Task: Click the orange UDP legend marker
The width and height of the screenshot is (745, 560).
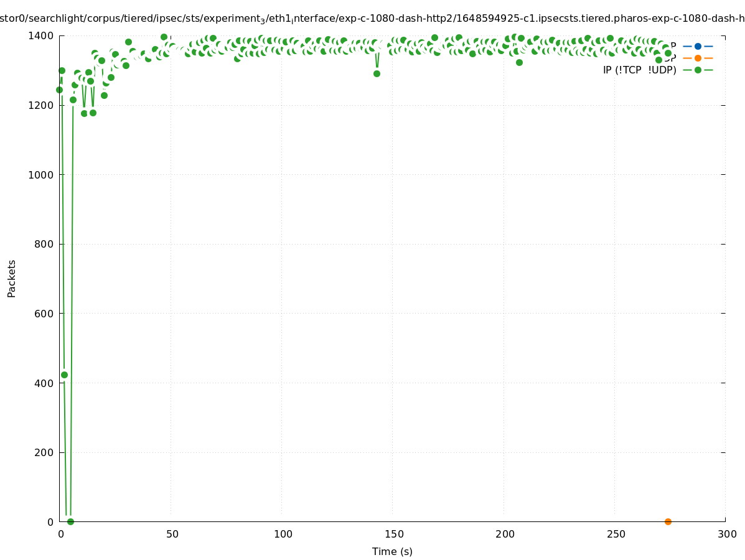Action: [x=698, y=58]
